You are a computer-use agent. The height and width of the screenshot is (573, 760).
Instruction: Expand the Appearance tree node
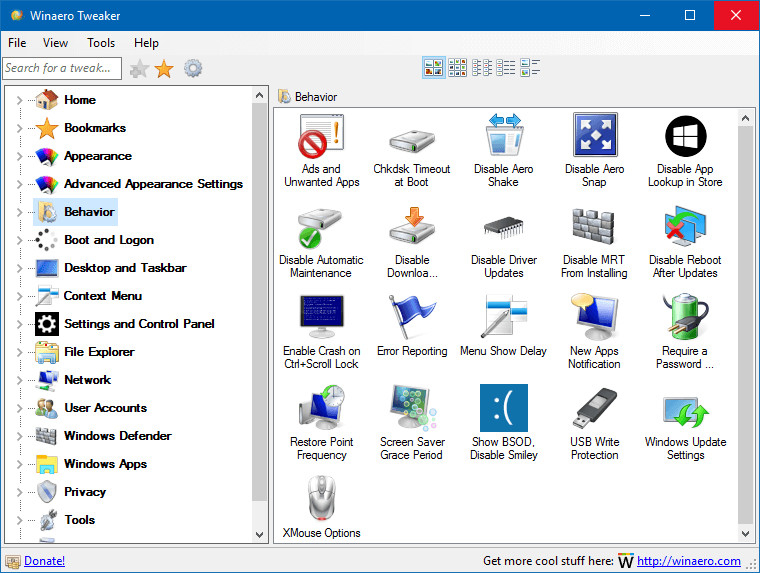[19, 157]
